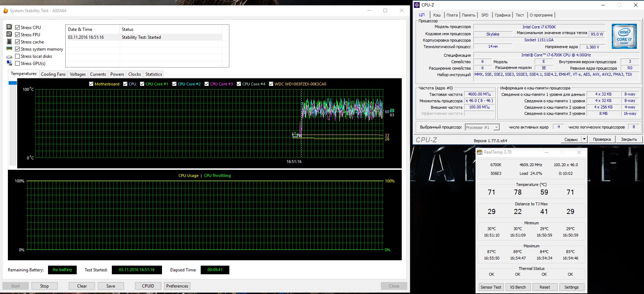Screen dimensions: 644x294
Task: Toggle the CPU Core #2 graph checkbox
Action: (174, 84)
